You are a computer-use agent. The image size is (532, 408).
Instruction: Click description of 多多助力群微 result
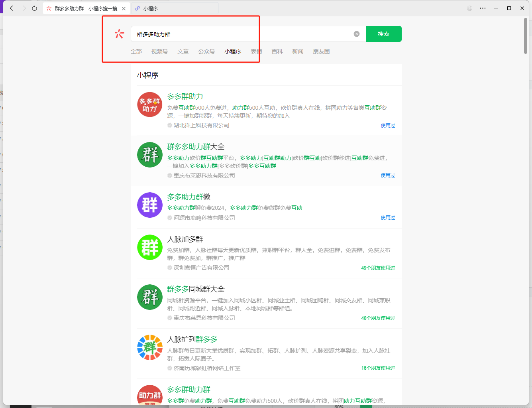235,208
